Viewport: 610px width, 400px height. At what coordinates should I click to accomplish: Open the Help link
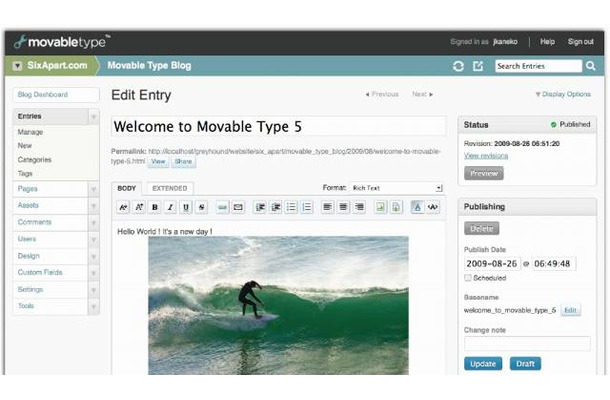(547, 42)
